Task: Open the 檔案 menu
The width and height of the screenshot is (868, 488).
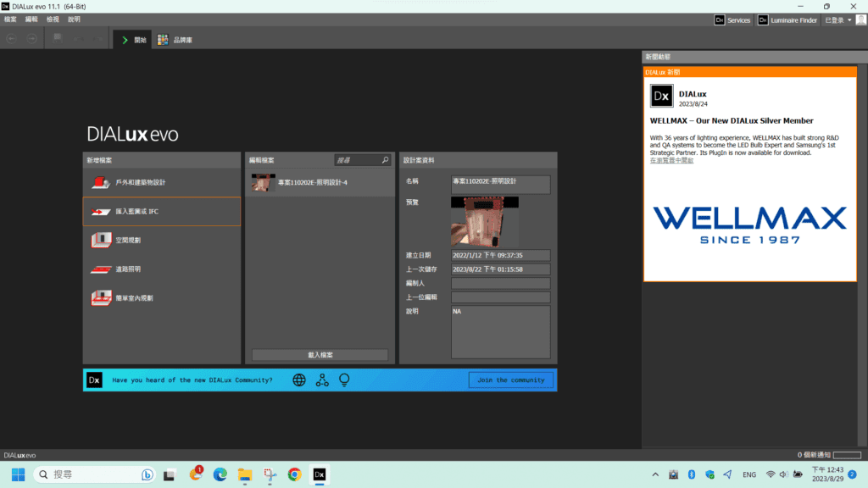Action: (x=10, y=19)
